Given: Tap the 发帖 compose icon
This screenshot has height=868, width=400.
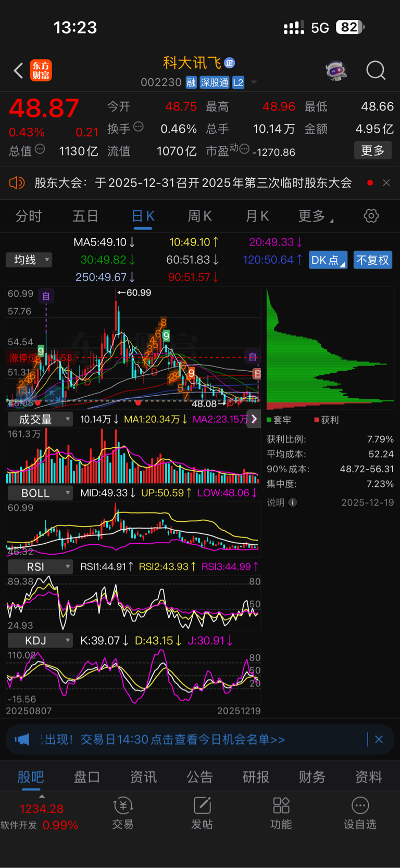Looking at the screenshot, I should pos(202,805).
